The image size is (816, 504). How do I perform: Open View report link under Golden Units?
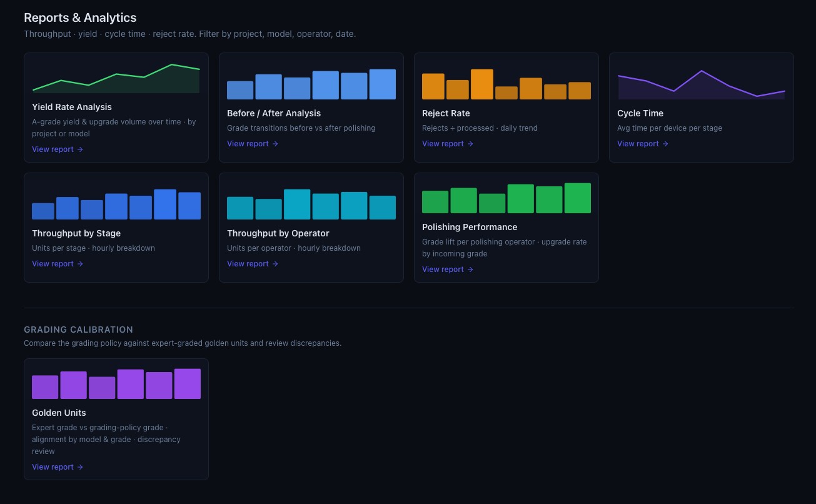58,467
